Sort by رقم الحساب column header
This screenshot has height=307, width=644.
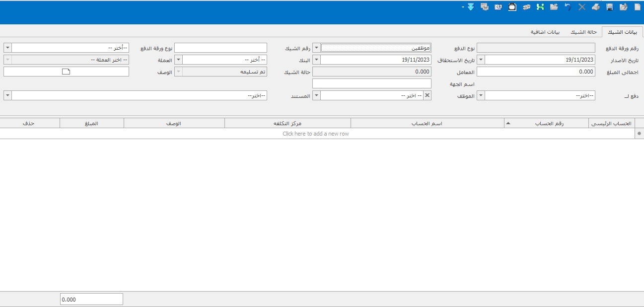click(546, 123)
